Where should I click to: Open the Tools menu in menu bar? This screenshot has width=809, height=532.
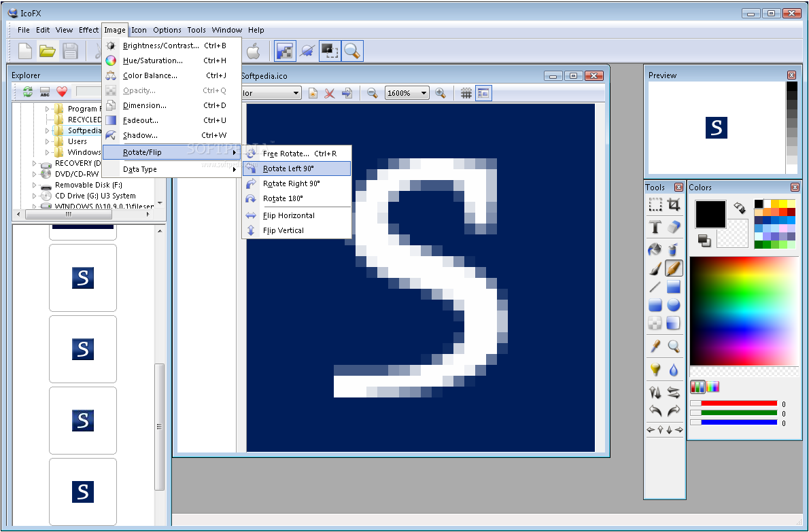pyautogui.click(x=196, y=30)
